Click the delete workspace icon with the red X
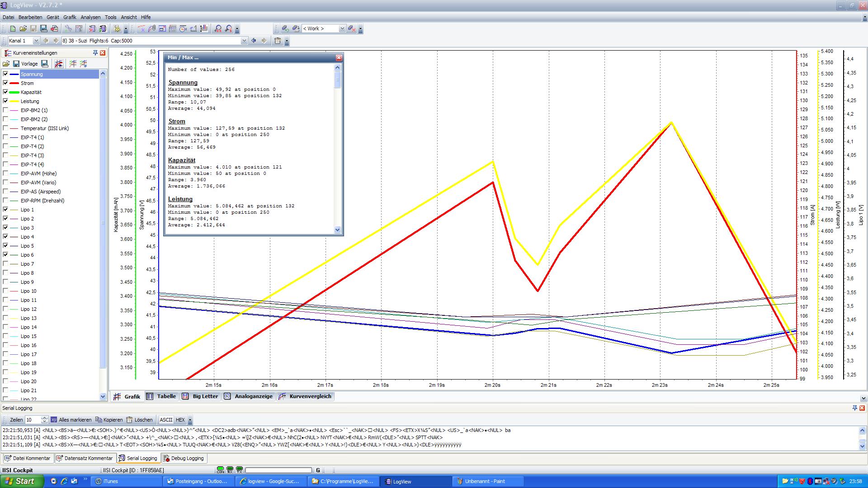The width and height of the screenshot is (868, 488). [x=351, y=29]
